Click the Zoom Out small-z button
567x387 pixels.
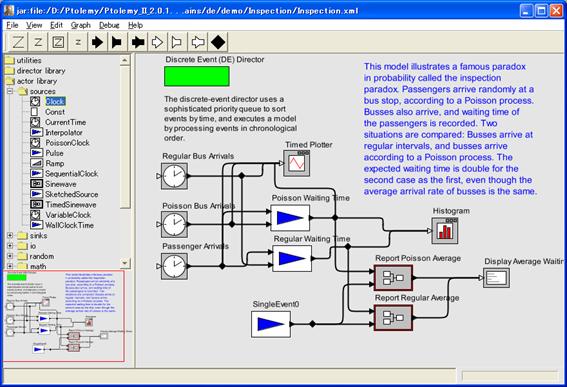(78, 42)
